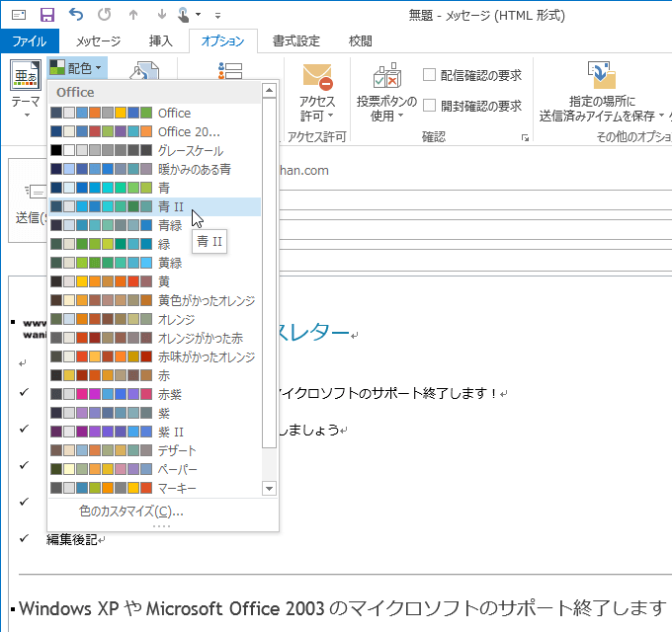
Task: Click the color list scroll down arrow
Action: (x=269, y=488)
